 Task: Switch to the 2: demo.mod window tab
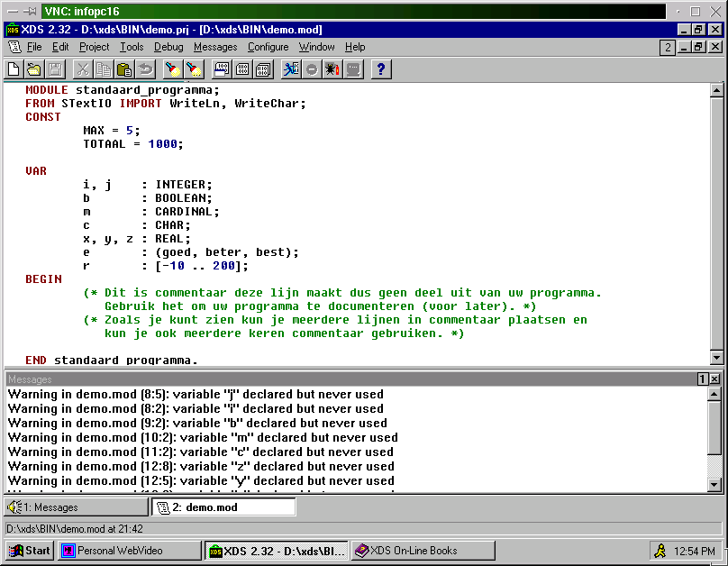(x=223, y=507)
